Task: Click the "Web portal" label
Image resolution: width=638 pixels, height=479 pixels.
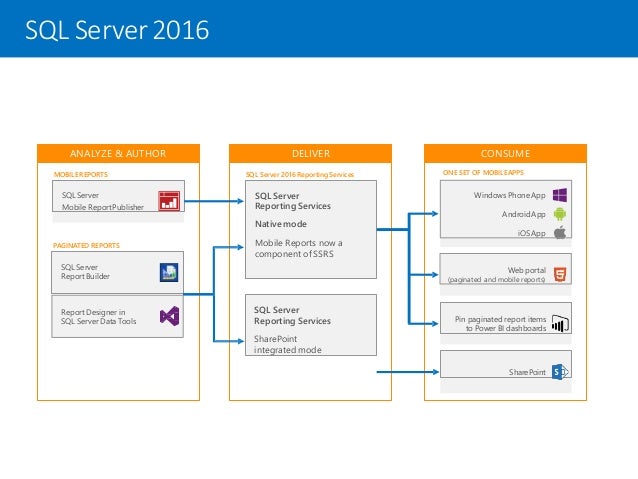Action: pyautogui.click(x=527, y=270)
